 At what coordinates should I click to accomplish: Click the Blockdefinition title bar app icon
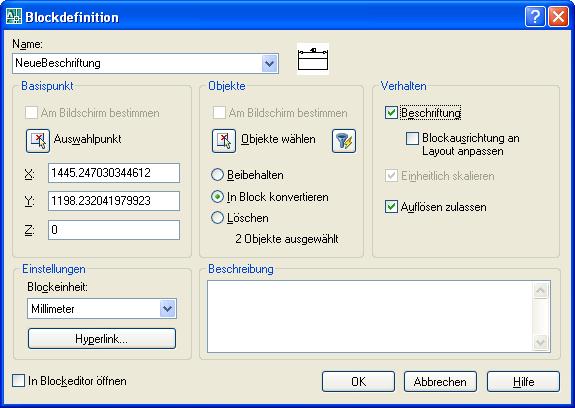click(14, 17)
